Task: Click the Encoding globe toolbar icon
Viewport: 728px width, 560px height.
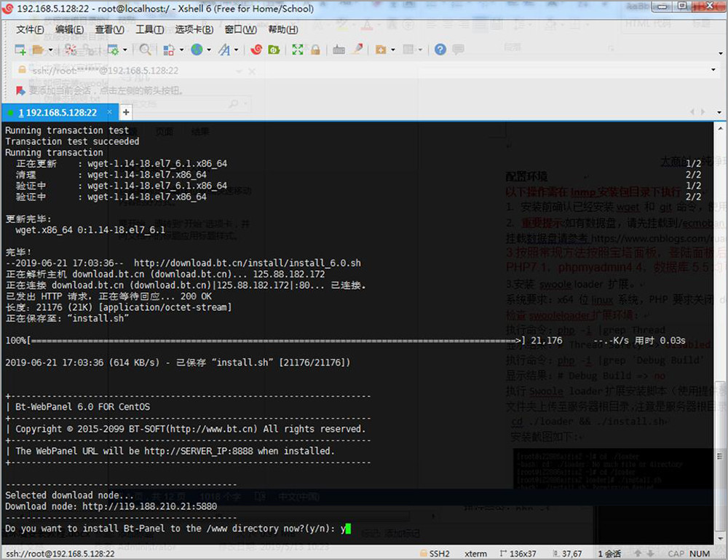Action: coord(197,50)
